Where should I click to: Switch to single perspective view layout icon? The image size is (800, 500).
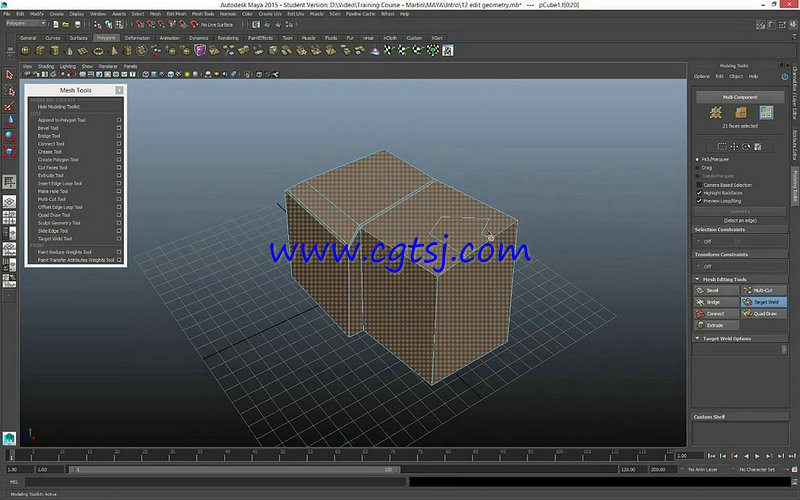point(9,202)
